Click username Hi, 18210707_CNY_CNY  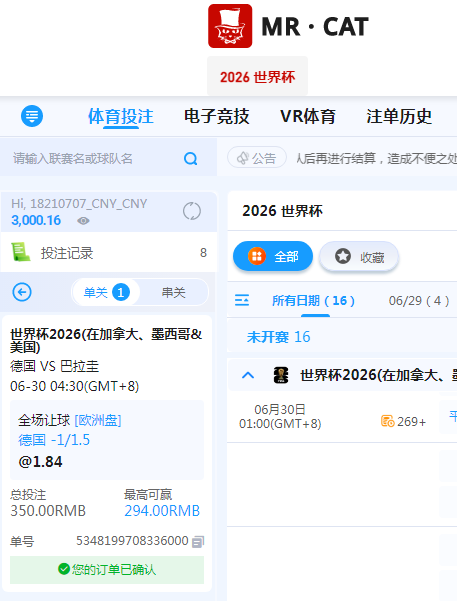pos(79,204)
